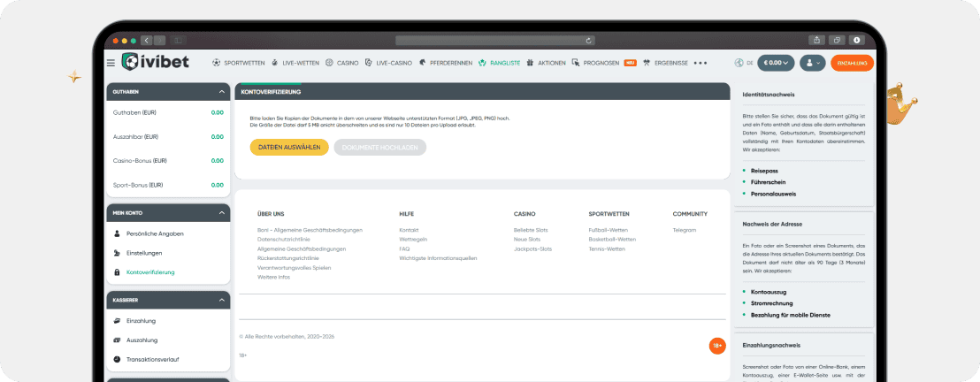This screenshot has height=382, width=980.
Task: Click the Rangliste trophy icon
Action: tap(483, 63)
